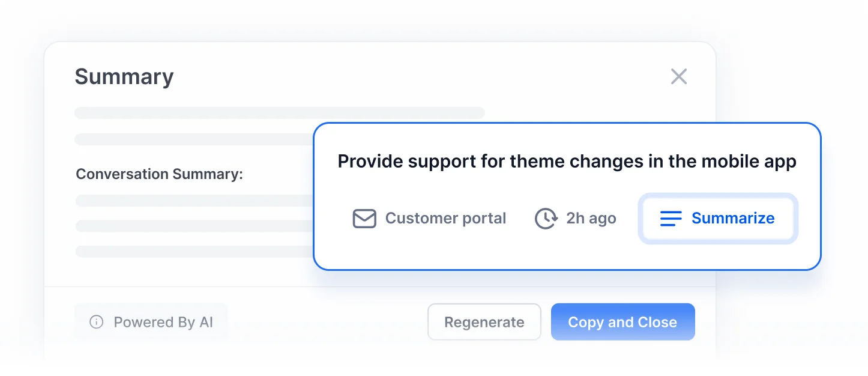Click the Regenerate button

click(484, 322)
